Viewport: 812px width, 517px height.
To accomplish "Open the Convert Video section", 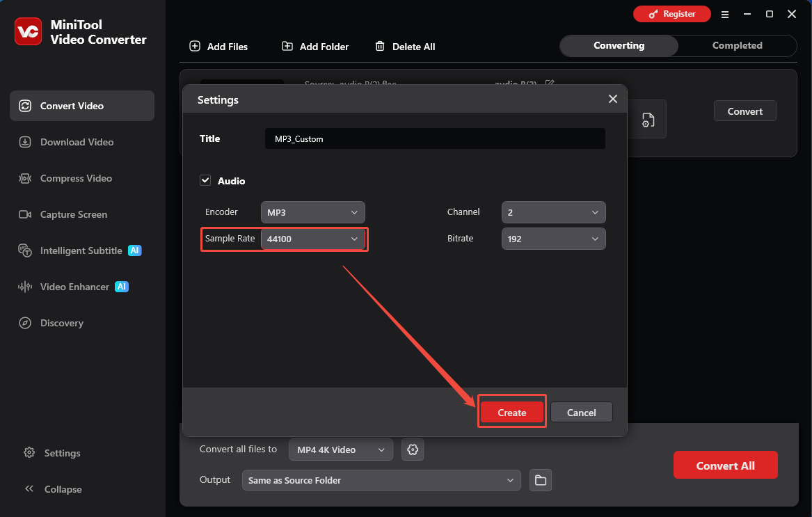I will (82, 106).
